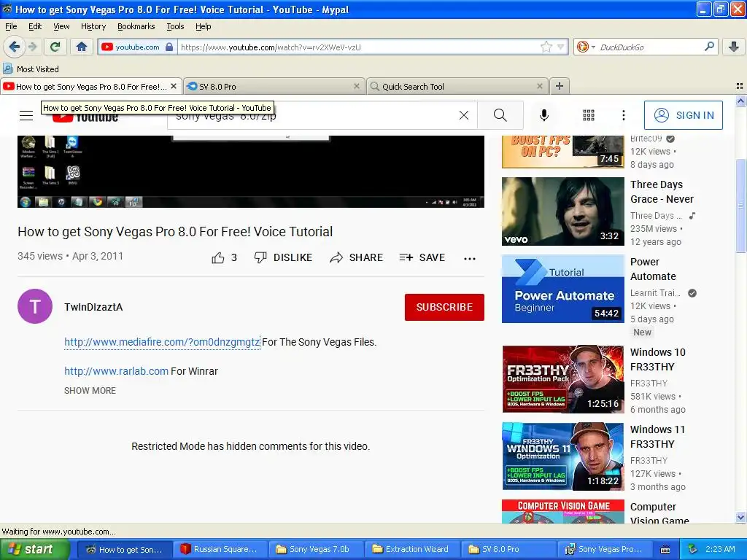The image size is (747, 560).
Task: Reload the page with the refresh icon
Action: click(x=55, y=47)
